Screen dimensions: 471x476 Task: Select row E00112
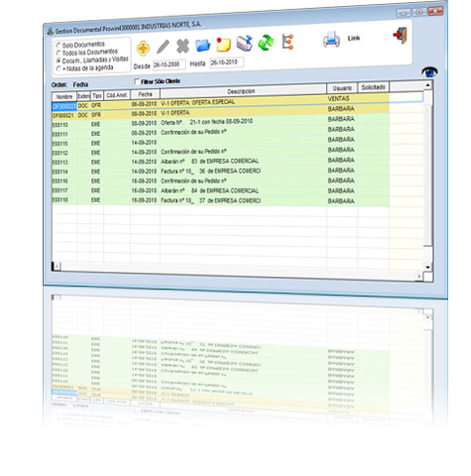pyautogui.click(x=220, y=152)
